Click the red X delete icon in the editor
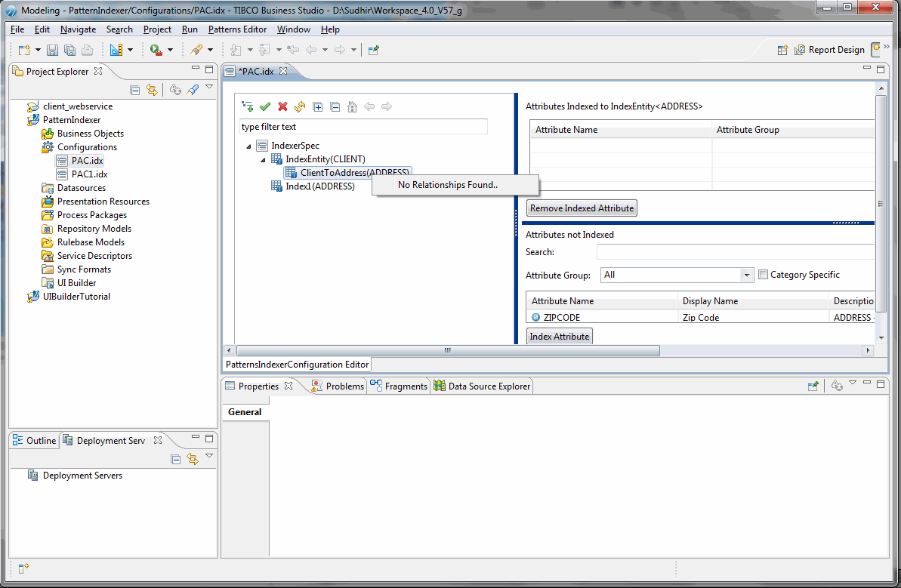901x588 pixels. [282, 106]
